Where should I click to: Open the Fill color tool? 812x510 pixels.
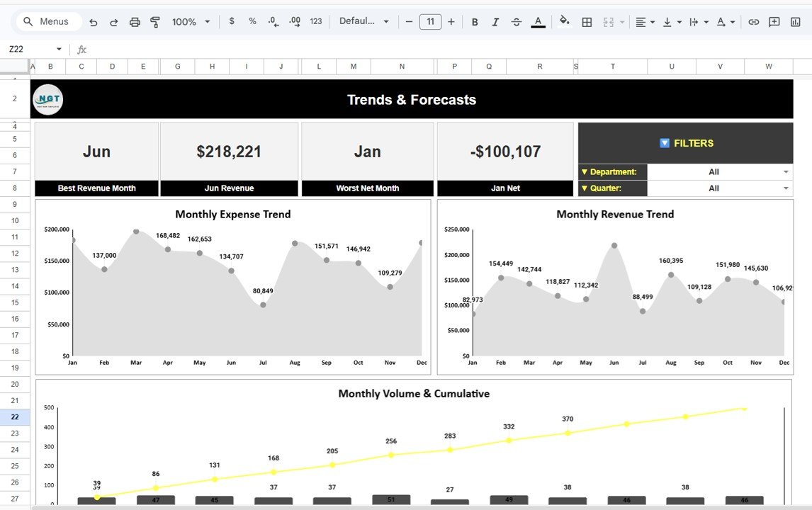tap(565, 22)
